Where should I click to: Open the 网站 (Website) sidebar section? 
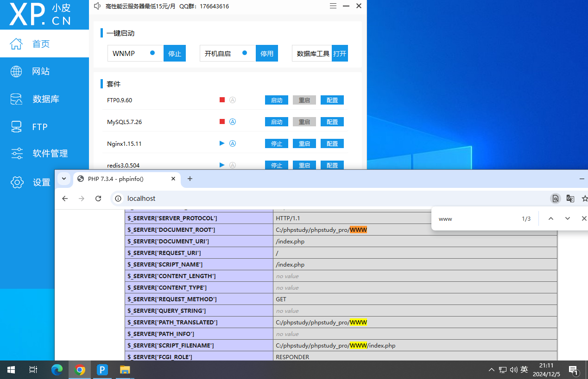41,71
